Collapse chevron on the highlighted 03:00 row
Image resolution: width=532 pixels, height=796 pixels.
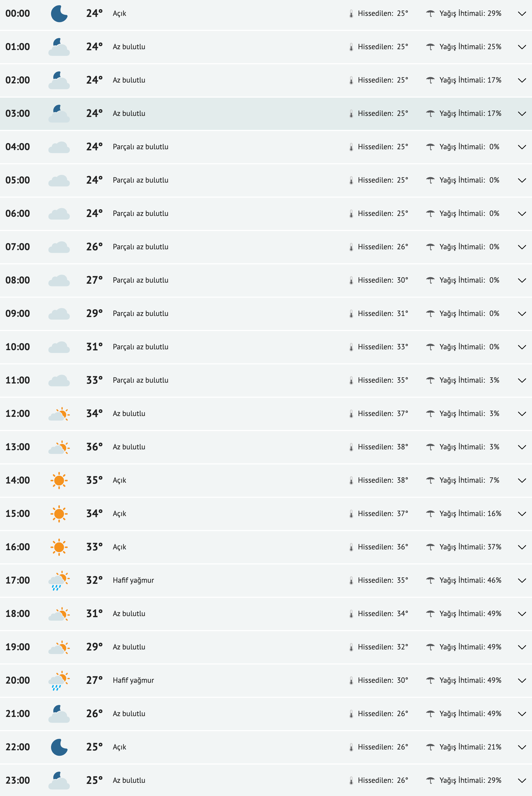522,113
